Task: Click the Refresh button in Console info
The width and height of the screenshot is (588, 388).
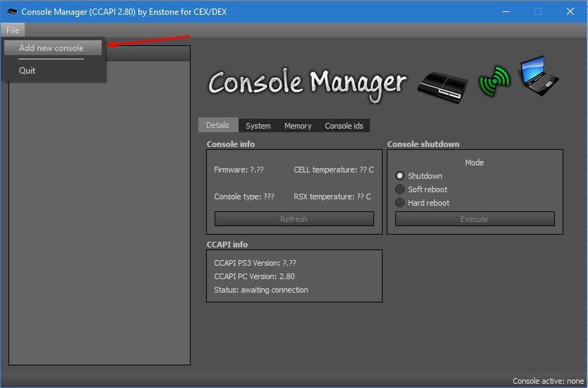Action: tap(294, 219)
